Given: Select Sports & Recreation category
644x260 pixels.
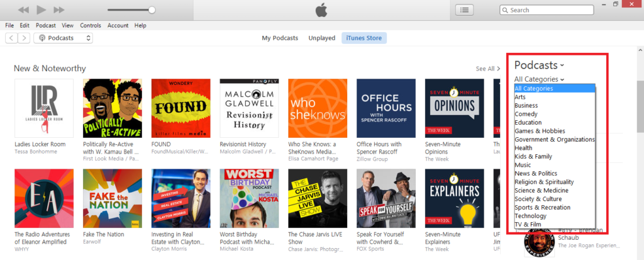Looking at the screenshot, I should (x=555, y=207).
